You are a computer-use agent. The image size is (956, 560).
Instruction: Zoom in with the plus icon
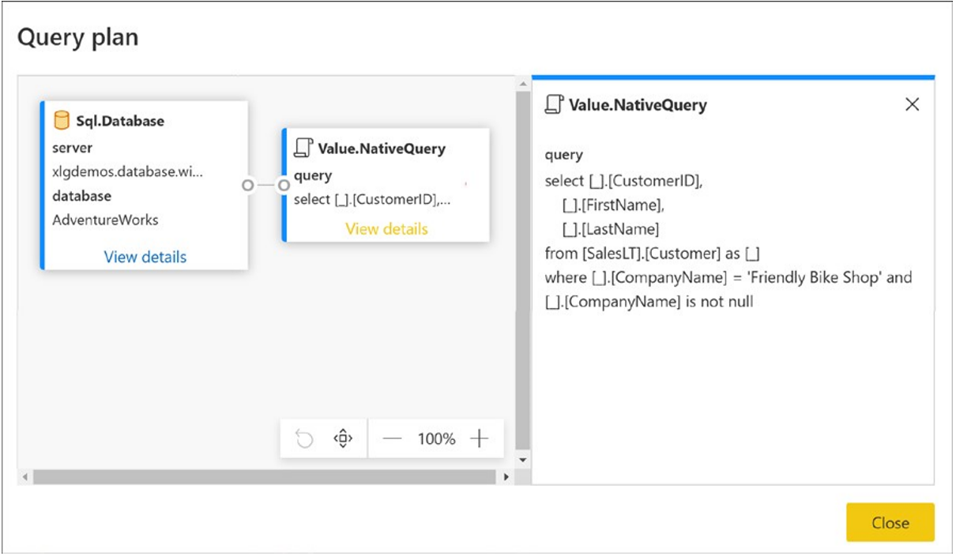(x=480, y=438)
